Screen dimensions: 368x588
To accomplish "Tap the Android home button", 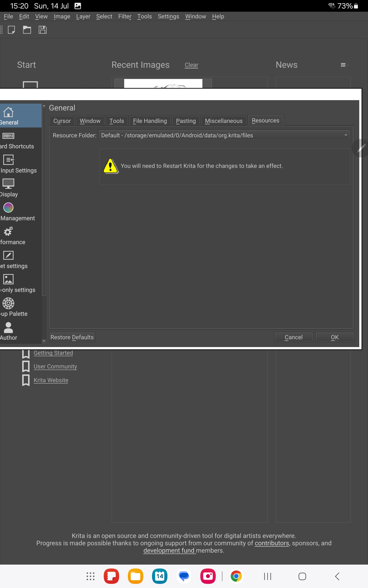I will click(302, 576).
